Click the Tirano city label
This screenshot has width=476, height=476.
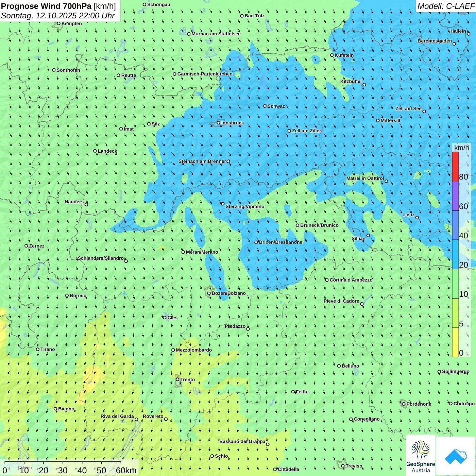48,349
